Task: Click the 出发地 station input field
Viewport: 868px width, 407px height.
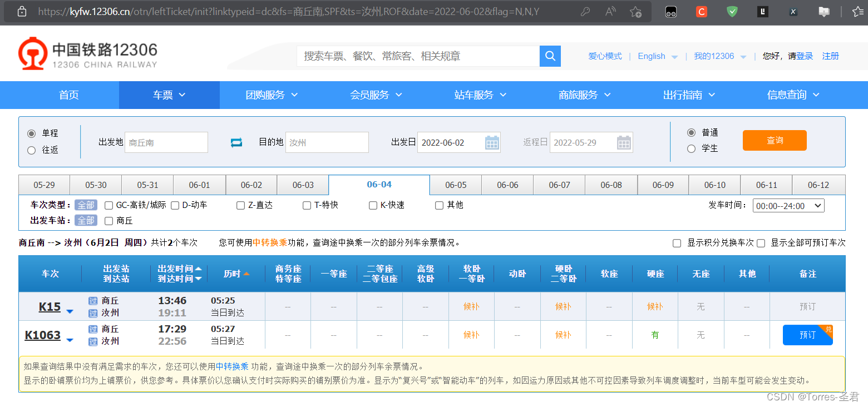Action: click(166, 142)
